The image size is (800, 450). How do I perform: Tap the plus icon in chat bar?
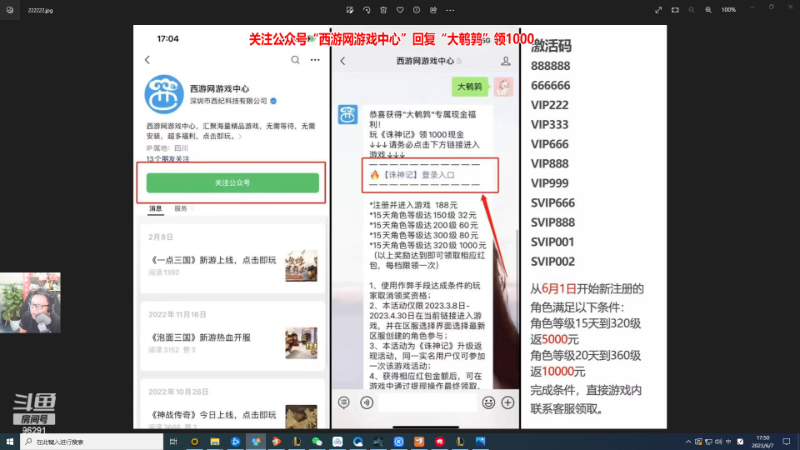(508, 403)
